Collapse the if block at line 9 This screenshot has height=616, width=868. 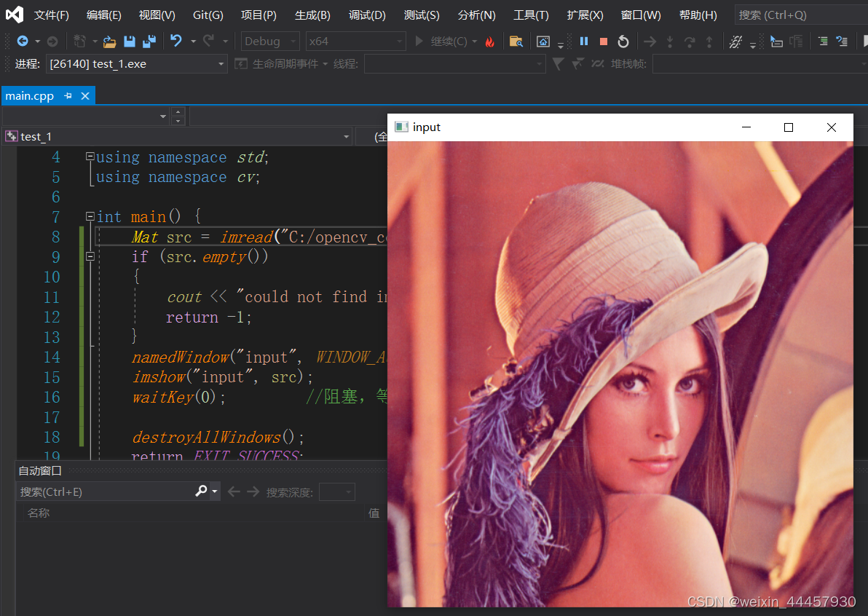pyautogui.click(x=90, y=256)
